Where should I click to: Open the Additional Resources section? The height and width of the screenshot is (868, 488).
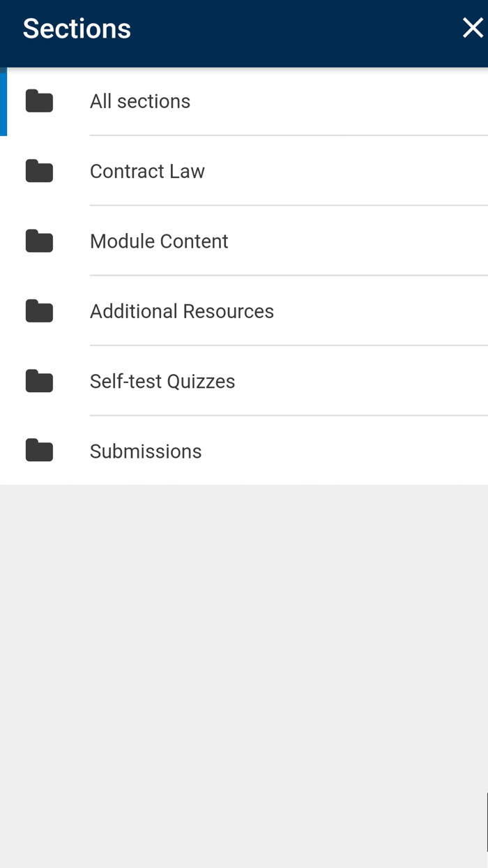pyautogui.click(x=182, y=311)
